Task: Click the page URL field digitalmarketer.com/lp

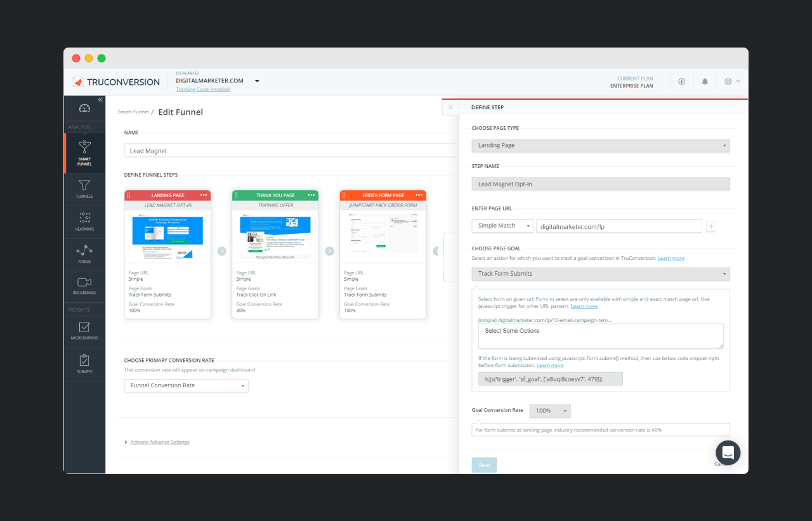Action: (x=619, y=226)
